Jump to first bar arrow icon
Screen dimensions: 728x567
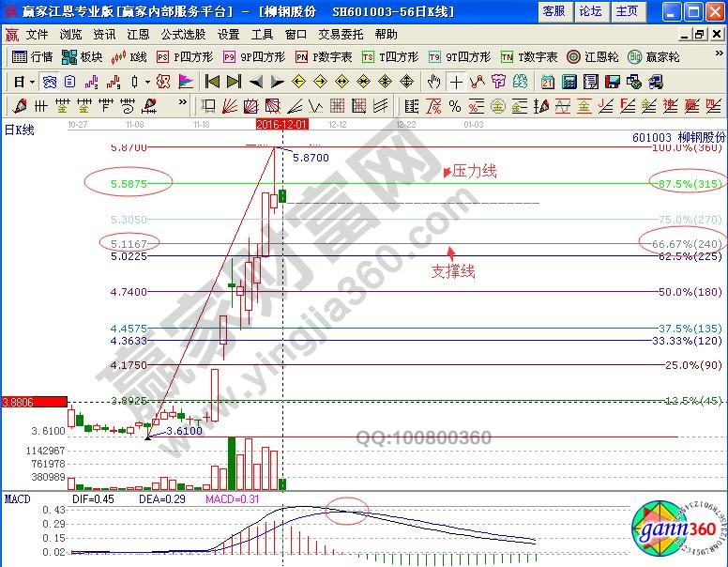click(x=212, y=81)
